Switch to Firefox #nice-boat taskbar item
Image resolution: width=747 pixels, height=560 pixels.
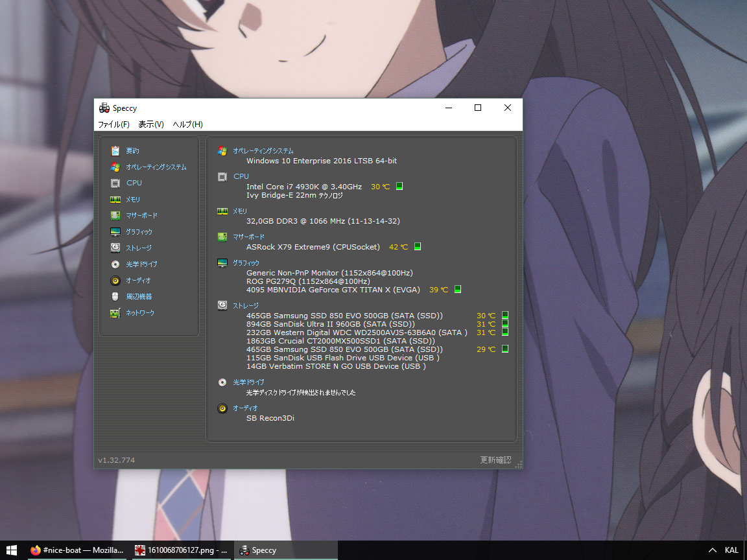click(77, 550)
